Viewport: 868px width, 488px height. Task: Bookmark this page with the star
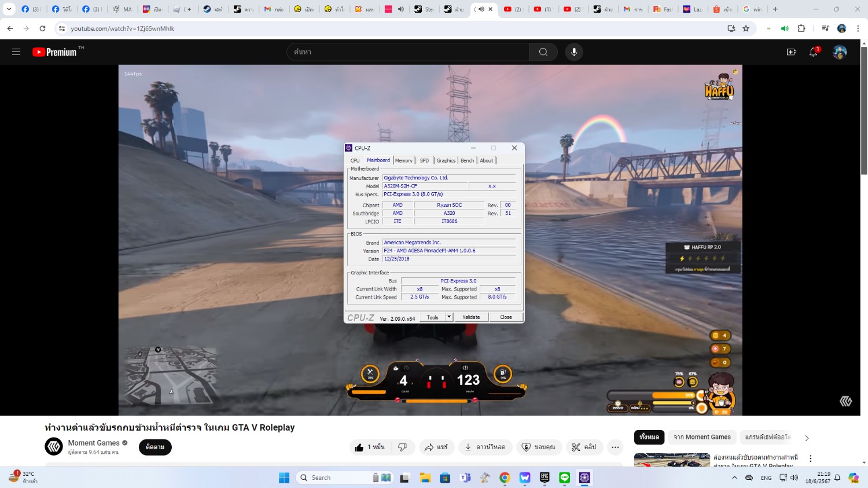746,28
